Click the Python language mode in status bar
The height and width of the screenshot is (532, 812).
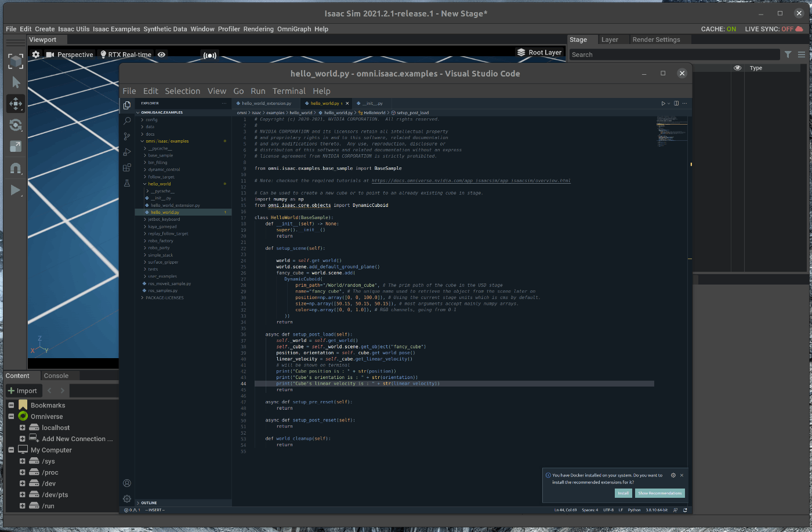pyautogui.click(x=634, y=510)
